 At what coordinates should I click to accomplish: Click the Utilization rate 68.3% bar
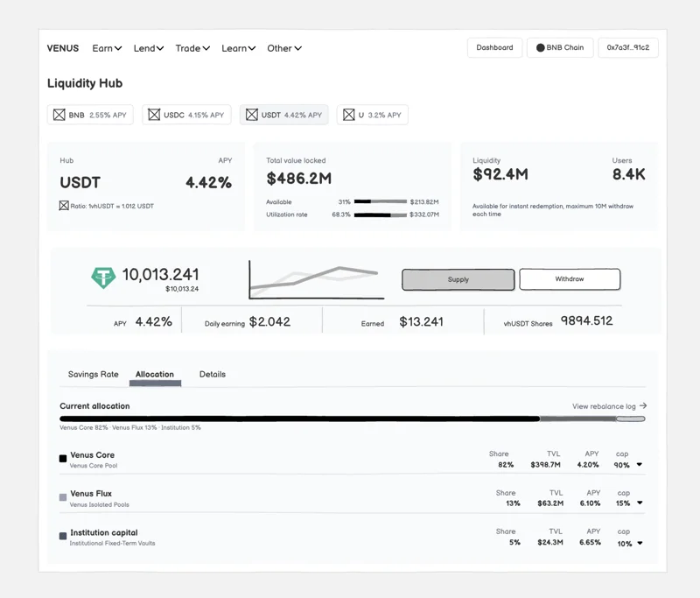pyautogui.click(x=381, y=215)
